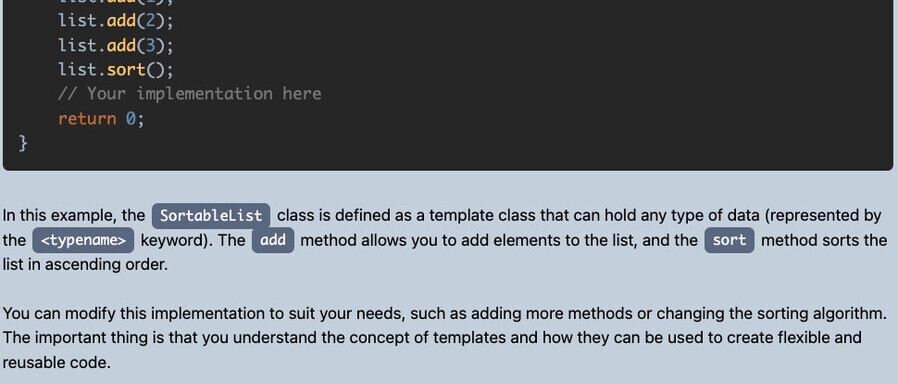This screenshot has width=898, height=384.
Task: Click the words "reusable code" at paragraph end
Action: (x=54, y=363)
